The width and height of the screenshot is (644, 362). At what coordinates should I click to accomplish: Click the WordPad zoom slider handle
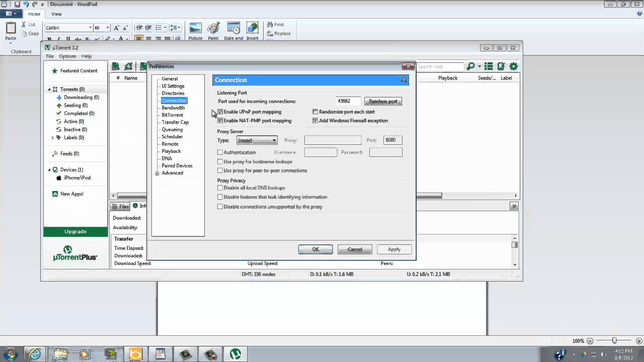pyautogui.click(x=614, y=341)
